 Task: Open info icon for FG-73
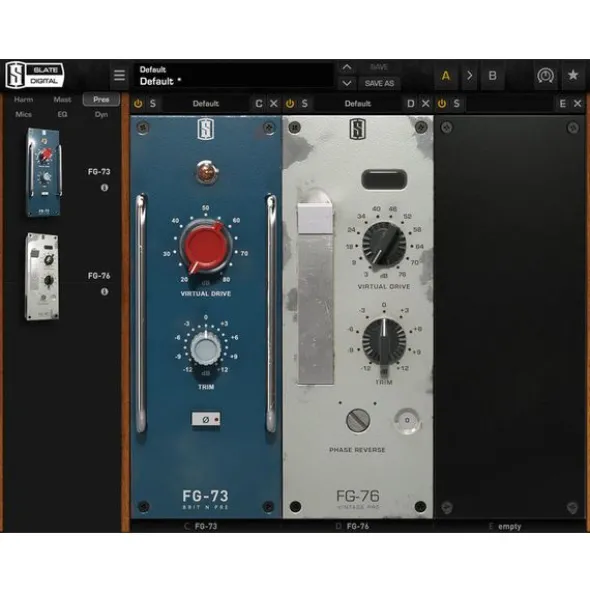(x=104, y=187)
